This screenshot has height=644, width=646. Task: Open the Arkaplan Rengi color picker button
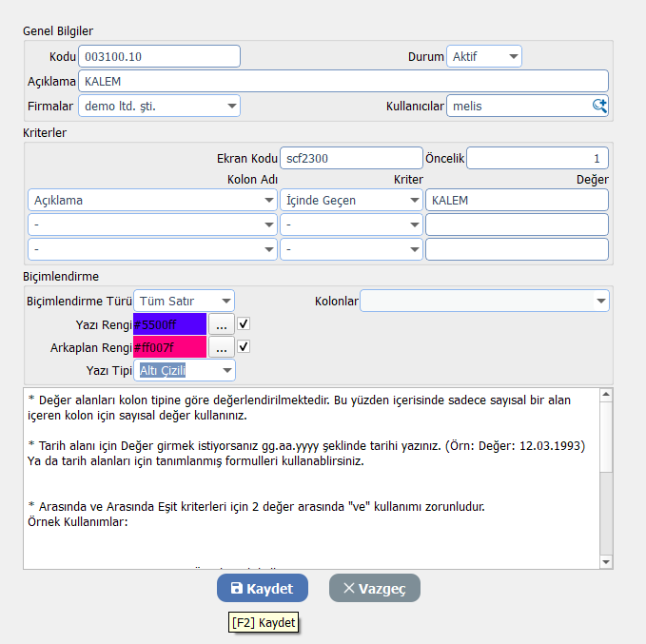221,347
